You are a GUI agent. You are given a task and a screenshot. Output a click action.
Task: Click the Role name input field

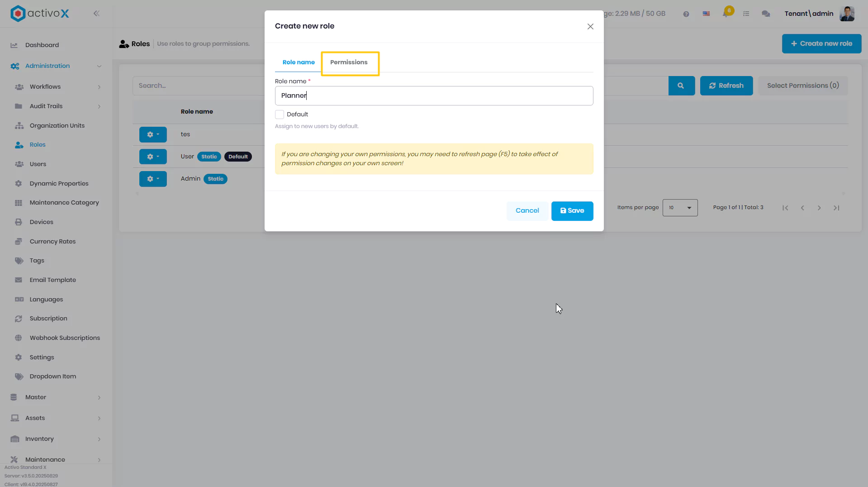434,95
